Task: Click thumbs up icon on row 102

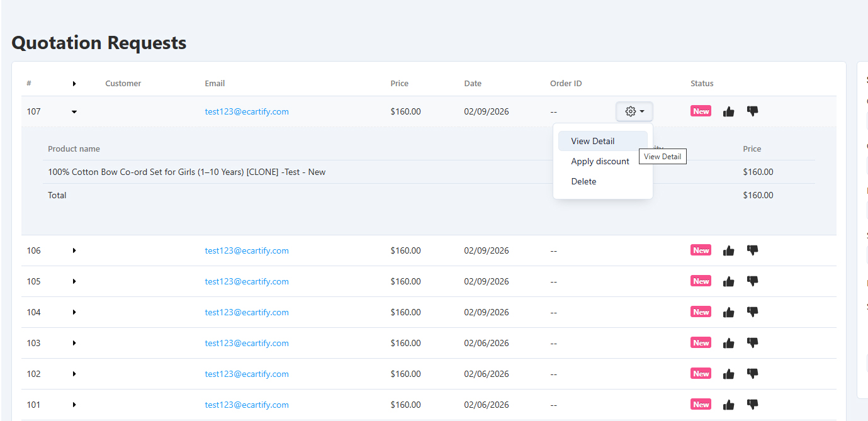Action: tap(728, 374)
